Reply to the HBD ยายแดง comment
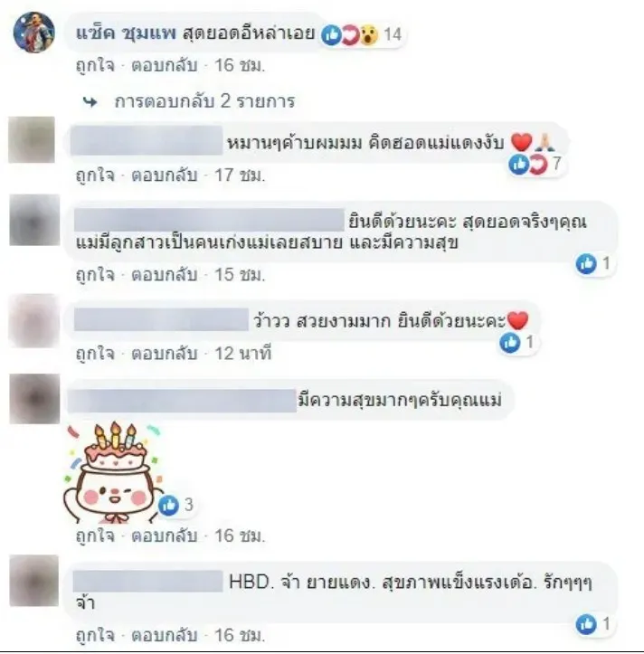Screen dimensions: 644x654 (x=164, y=636)
